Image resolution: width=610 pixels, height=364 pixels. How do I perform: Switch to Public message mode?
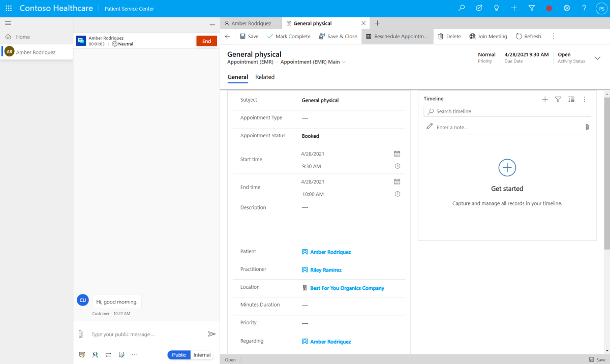(179, 355)
